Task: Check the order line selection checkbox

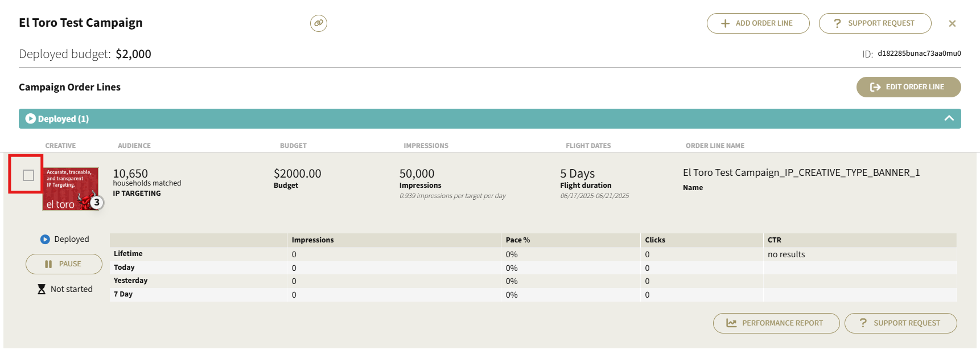Action: point(28,175)
